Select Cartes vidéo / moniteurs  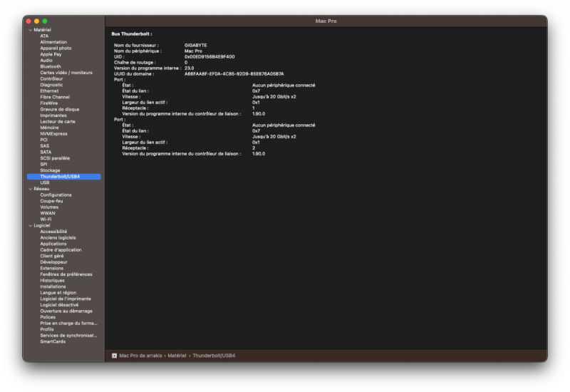click(x=66, y=73)
